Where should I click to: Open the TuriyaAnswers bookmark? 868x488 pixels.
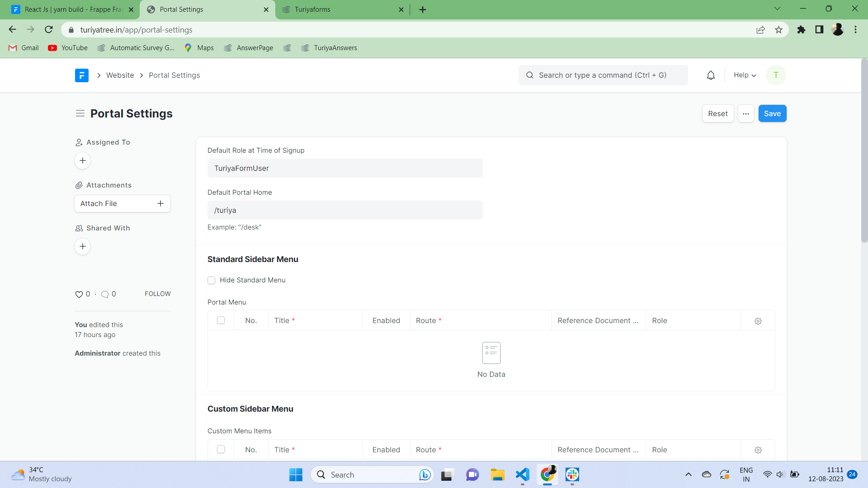coord(329,48)
